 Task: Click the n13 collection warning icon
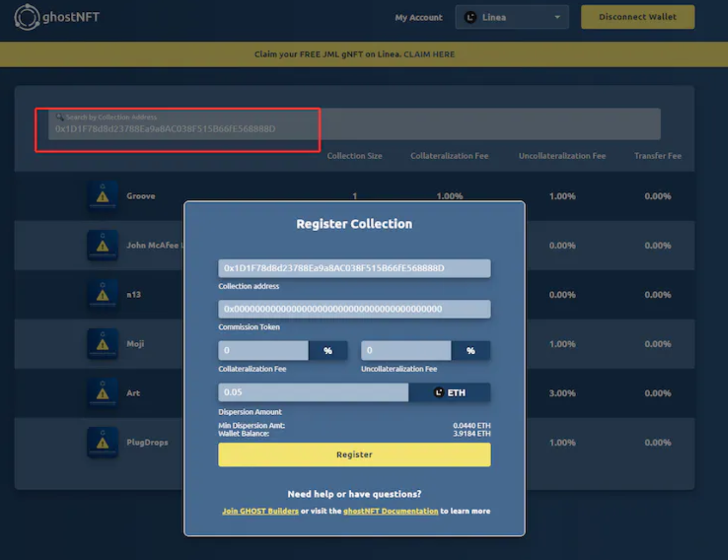coord(102,294)
